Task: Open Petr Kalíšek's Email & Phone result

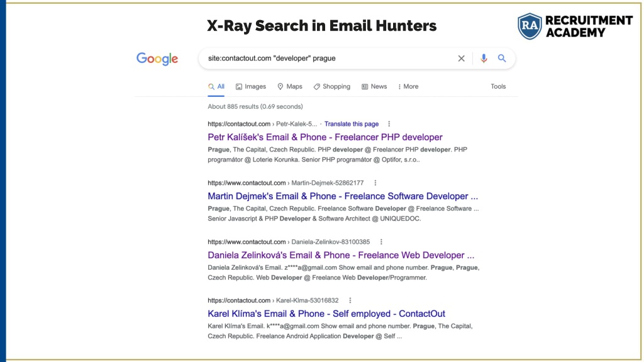Action: (x=325, y=137)
